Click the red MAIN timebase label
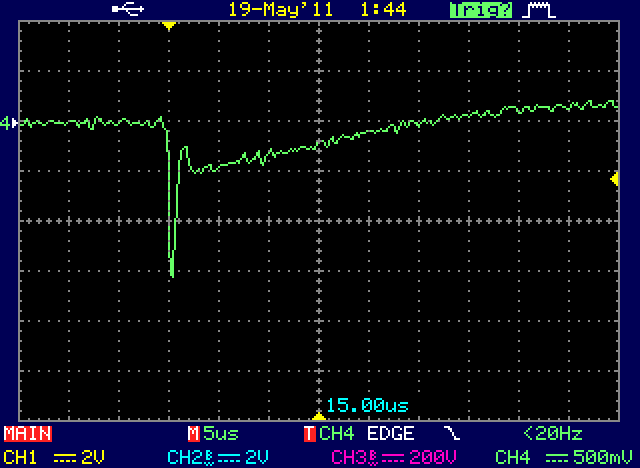The height and width of the screenshot is (468, 640). pyautogui.click(x=28, y=434)
